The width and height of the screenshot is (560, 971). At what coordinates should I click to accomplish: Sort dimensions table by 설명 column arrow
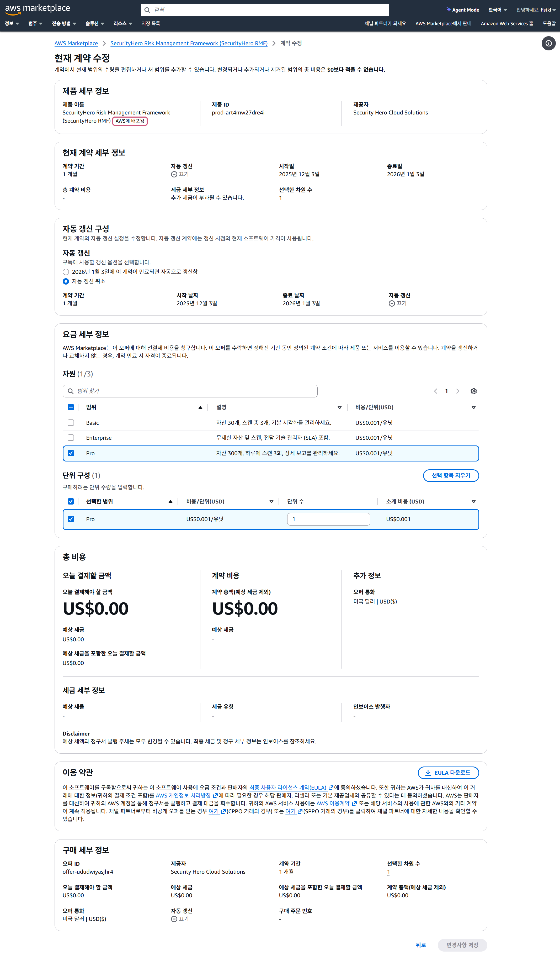click(339, 408)
